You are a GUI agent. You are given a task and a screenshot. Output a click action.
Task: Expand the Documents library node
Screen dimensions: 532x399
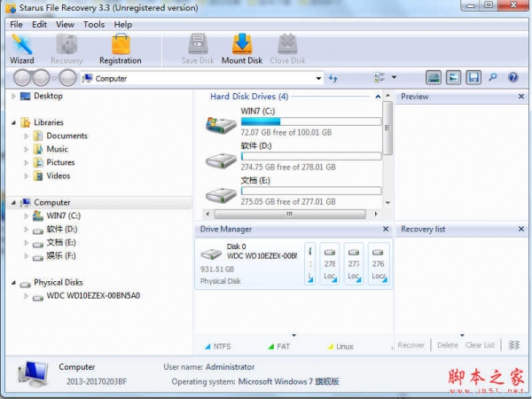point(26,136)
